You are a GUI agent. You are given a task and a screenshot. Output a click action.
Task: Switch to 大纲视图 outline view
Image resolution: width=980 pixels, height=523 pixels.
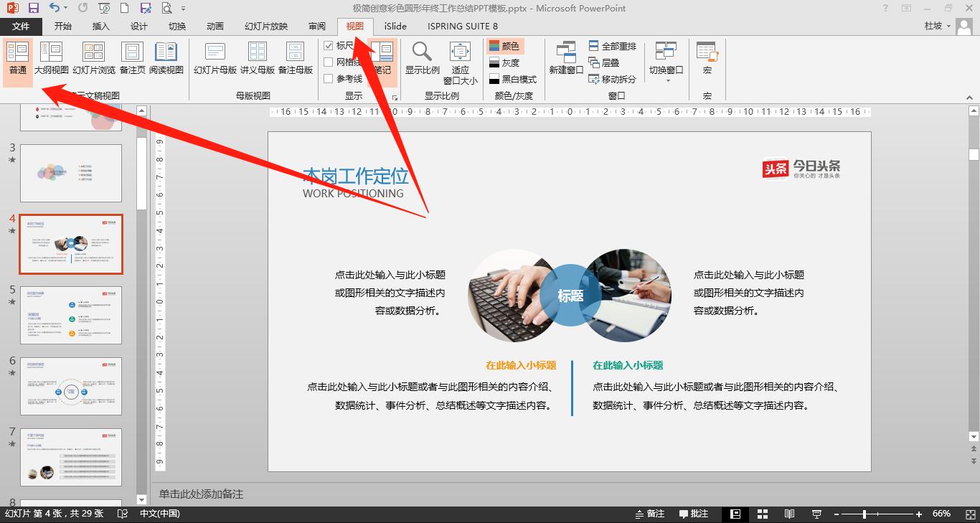51,58
